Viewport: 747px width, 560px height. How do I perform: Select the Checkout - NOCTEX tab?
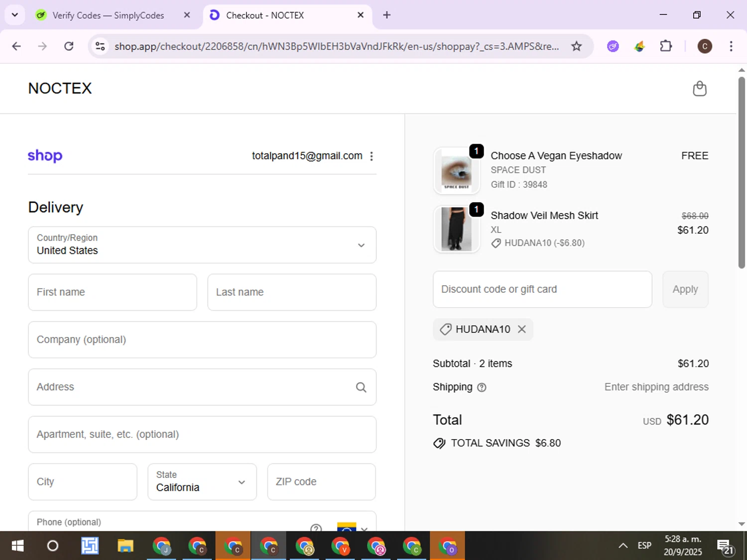click(x=288, y=15)
